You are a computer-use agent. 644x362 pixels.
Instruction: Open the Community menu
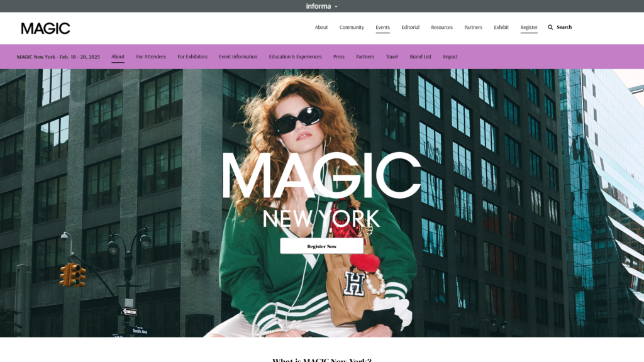coord(352,27)
